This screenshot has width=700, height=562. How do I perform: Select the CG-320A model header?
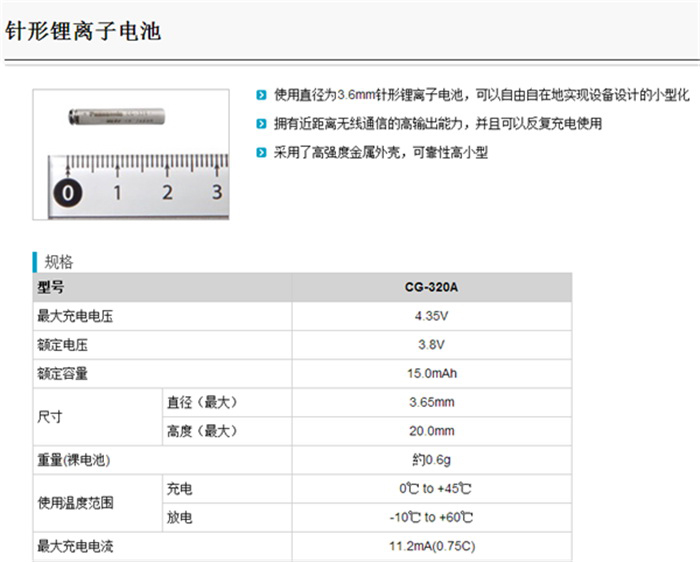(x=432, y=288)
